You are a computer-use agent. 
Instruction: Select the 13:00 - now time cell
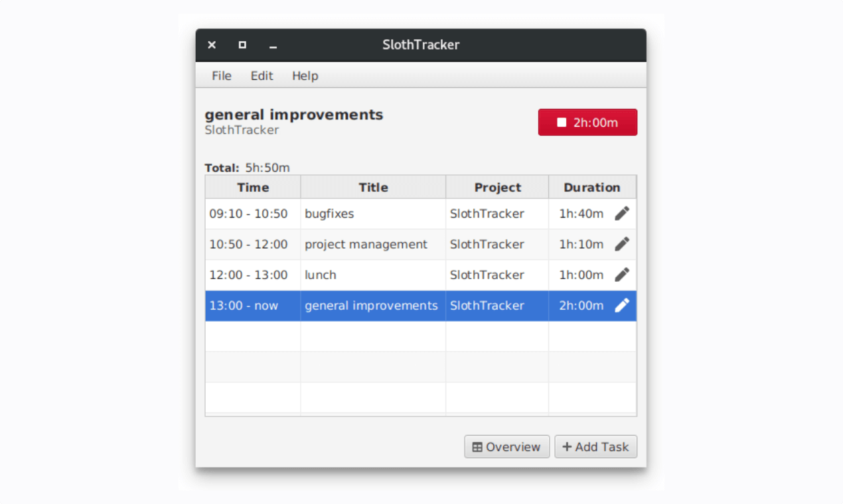point(253,305)
